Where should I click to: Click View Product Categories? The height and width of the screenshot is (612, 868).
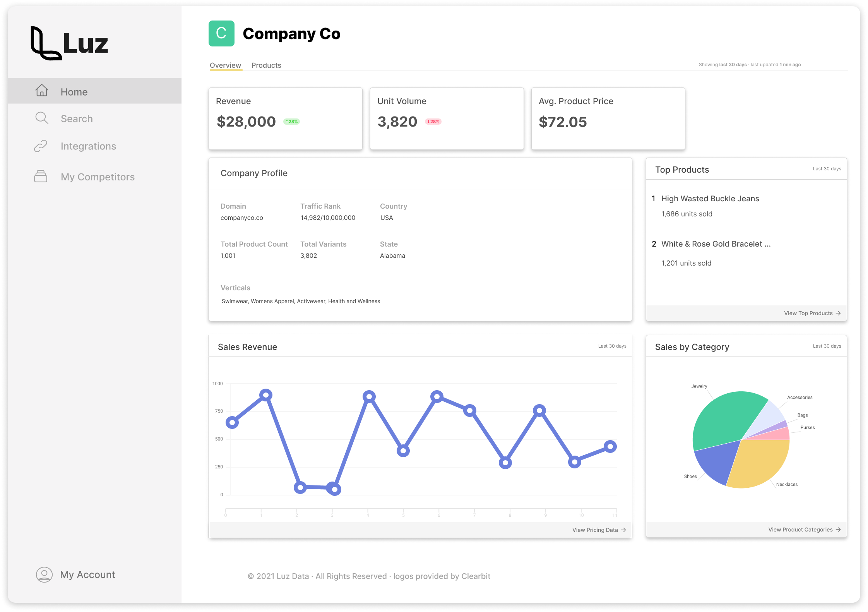(800, 529)
